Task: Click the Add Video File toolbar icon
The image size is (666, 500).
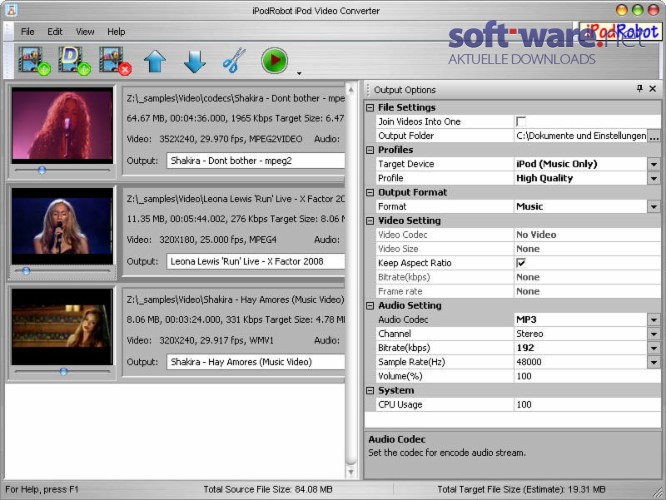Action: [34, 61]
